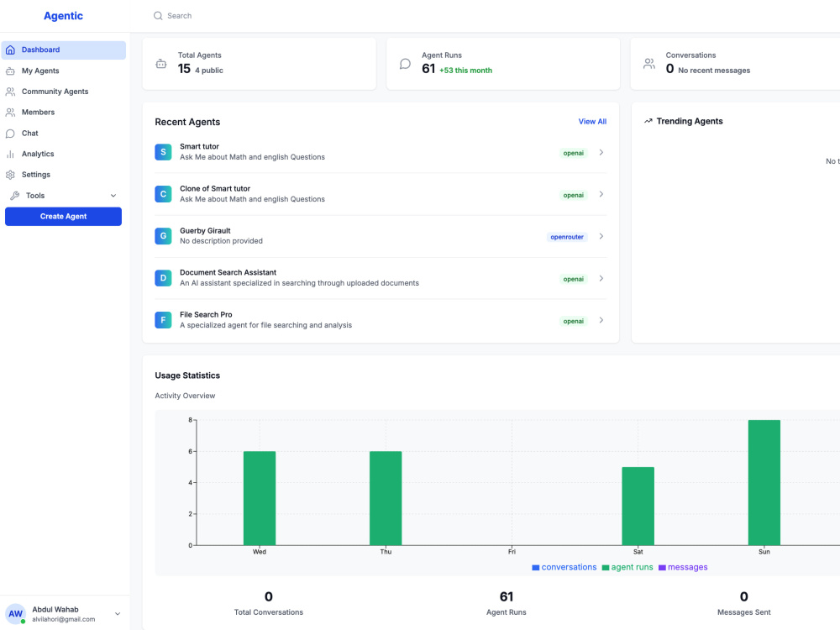
Task: Select the Members menu item
Action: (64, 113)
